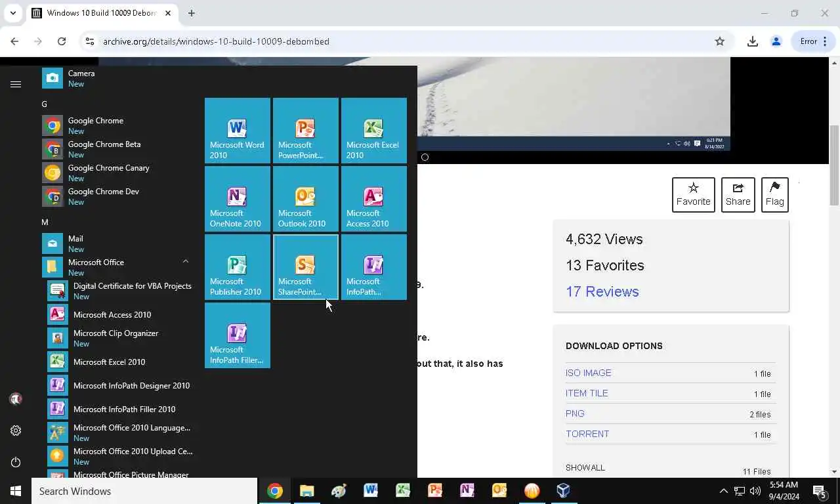The image size is (840, 504).
Task: View site information icon in address bar
Action: (90, 41)
